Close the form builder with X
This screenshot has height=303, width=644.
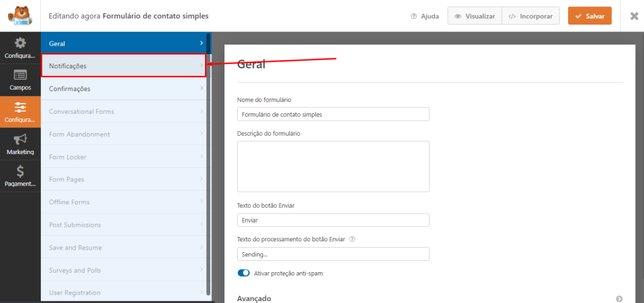634,16
